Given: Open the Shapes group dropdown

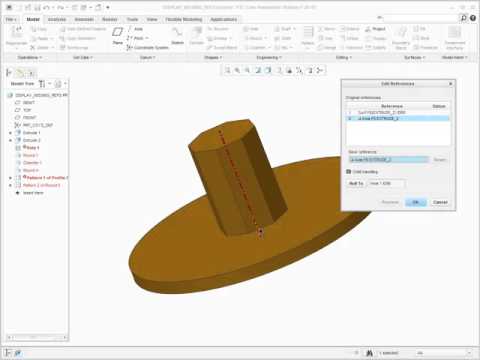Looking at the screenshot, I should click(213, 58).
